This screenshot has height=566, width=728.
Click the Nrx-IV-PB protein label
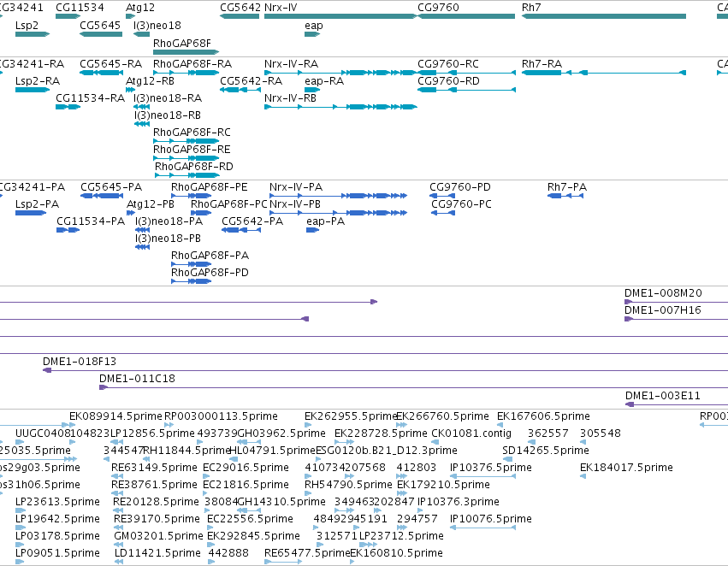point(295,204)
